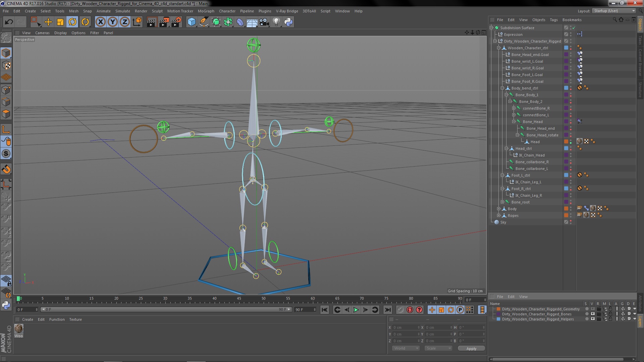Toggle Y axis lock
The image size is (644, 362).
point(113,22)
